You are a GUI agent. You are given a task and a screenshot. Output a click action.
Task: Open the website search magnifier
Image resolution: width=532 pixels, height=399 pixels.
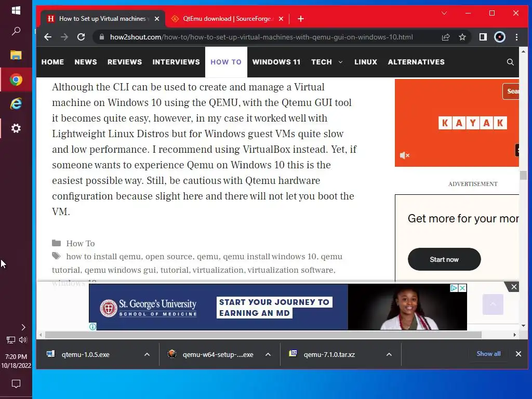(x=510, y=62)
